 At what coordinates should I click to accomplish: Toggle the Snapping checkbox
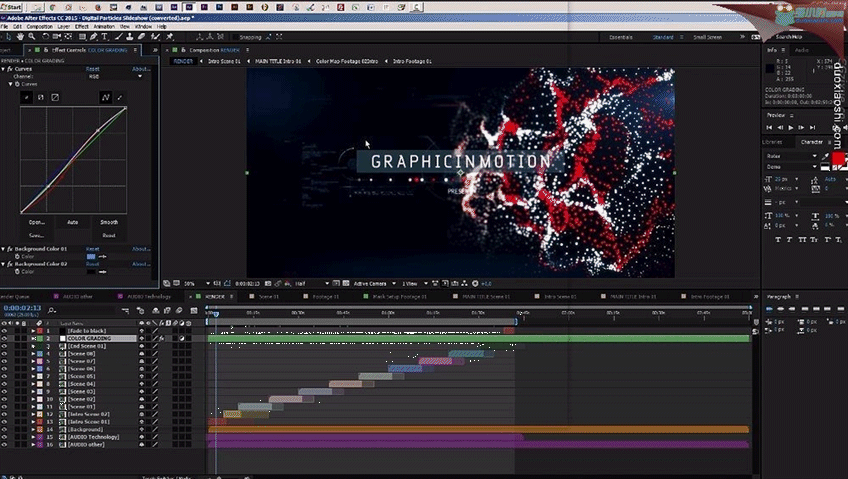pyautogui.click(x=234, y=37)
